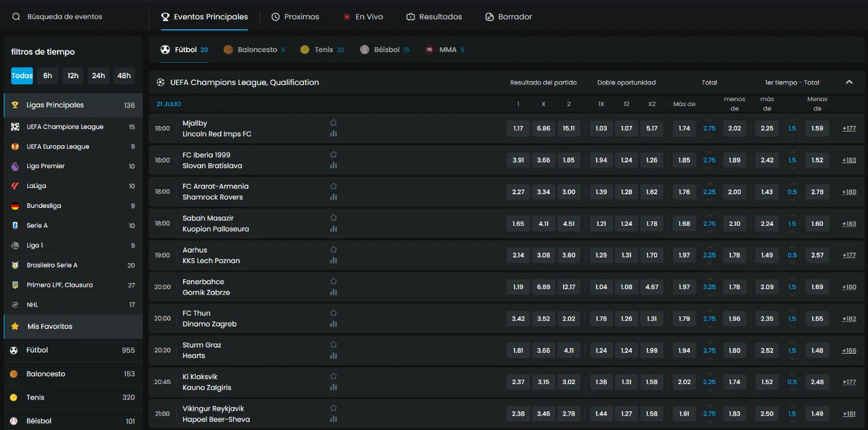The height and width of the screenshot is (430, 868).
Task: Favorite the FC Ararat-Armenia vs Shamrock Rovers match
Action: [334, 186]
